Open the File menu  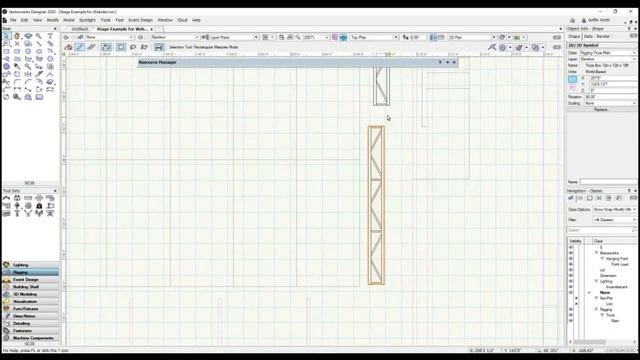13,20
